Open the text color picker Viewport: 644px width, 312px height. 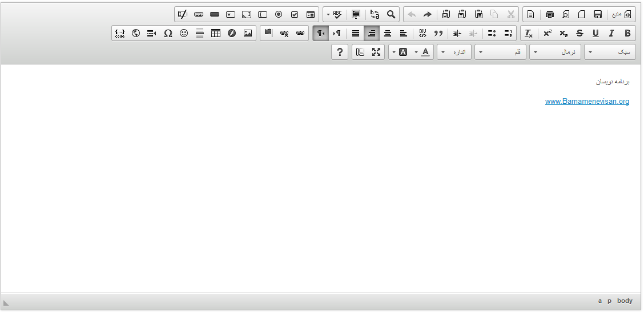[x=425, y=52]
